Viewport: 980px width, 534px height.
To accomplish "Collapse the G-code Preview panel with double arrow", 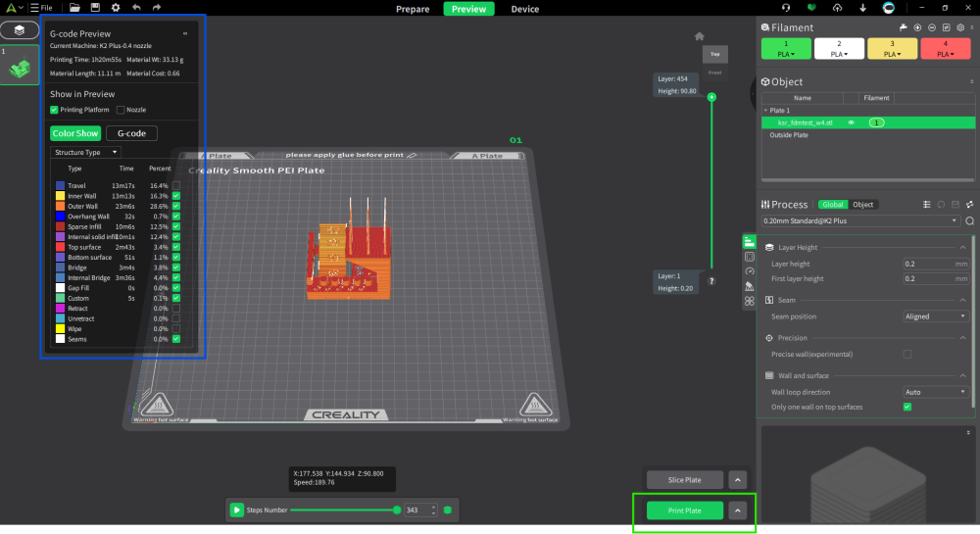I will (185, 33).
